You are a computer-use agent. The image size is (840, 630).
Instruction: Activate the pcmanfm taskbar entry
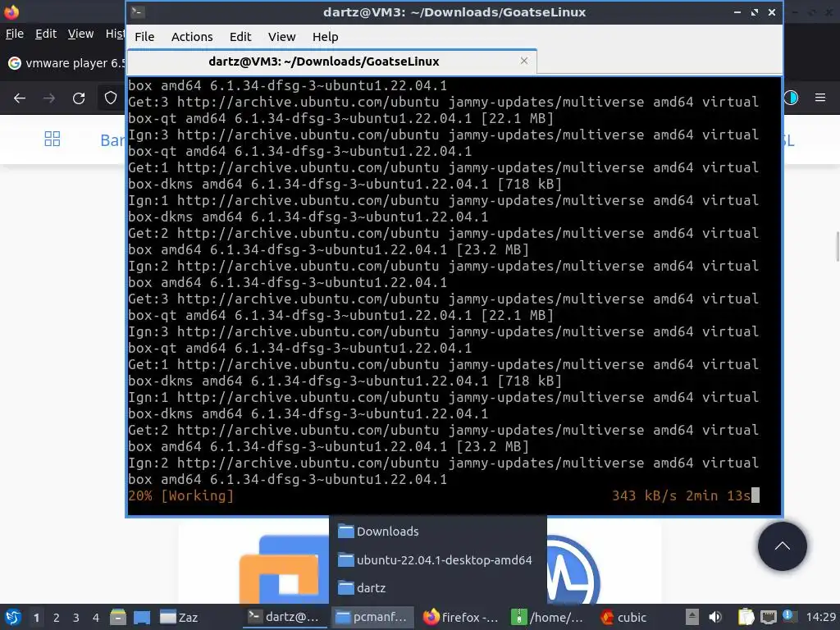click(372, 617)
